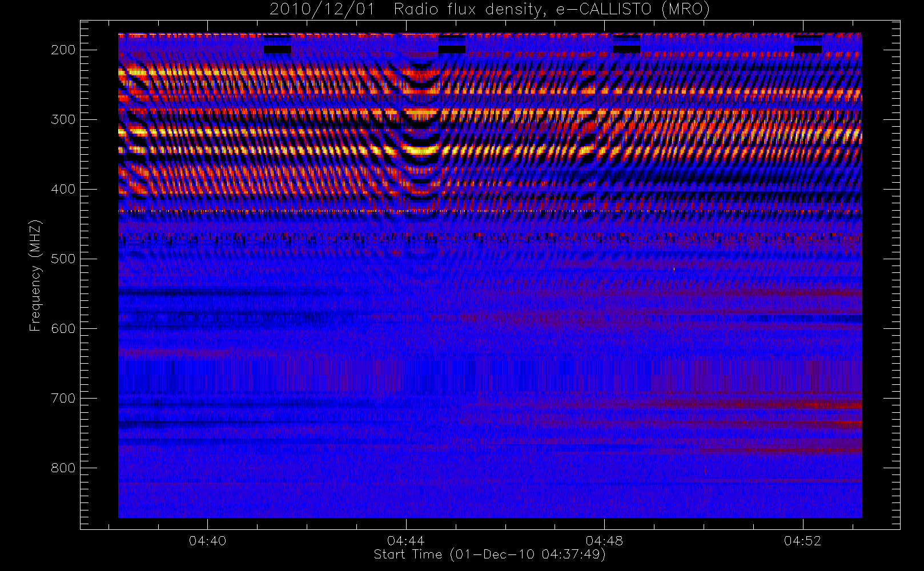Click the 04:52 time axis label
This screenshot has width=924, height=571.
[x=802, y=540]
